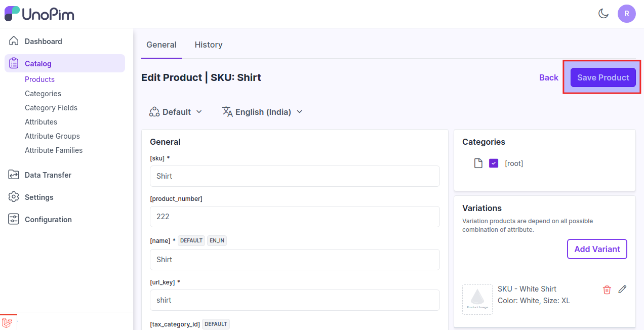
Task: Expand the Default channel dropdown
Action: click(x=176, y=112)
